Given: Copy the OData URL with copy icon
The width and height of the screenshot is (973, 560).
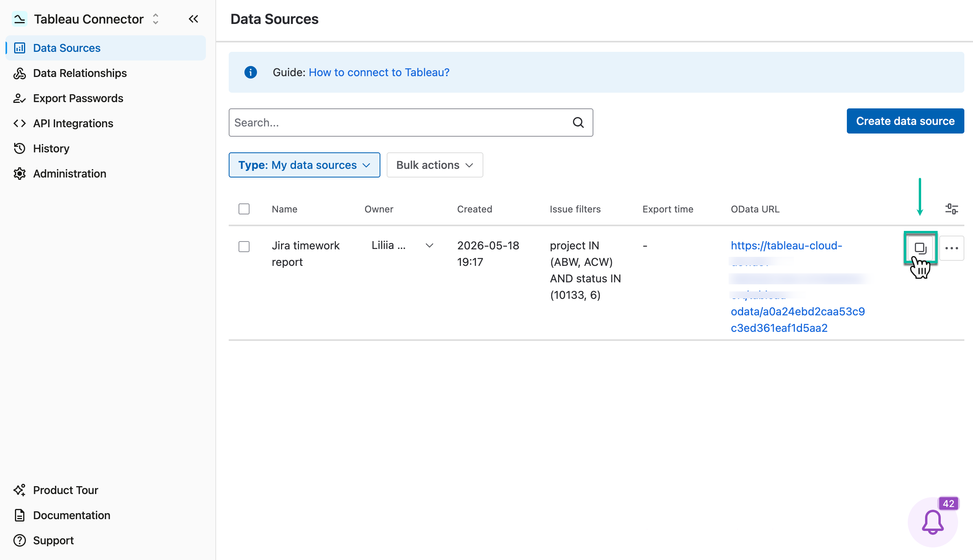Looking at the screenshot, I should point(920,248).
